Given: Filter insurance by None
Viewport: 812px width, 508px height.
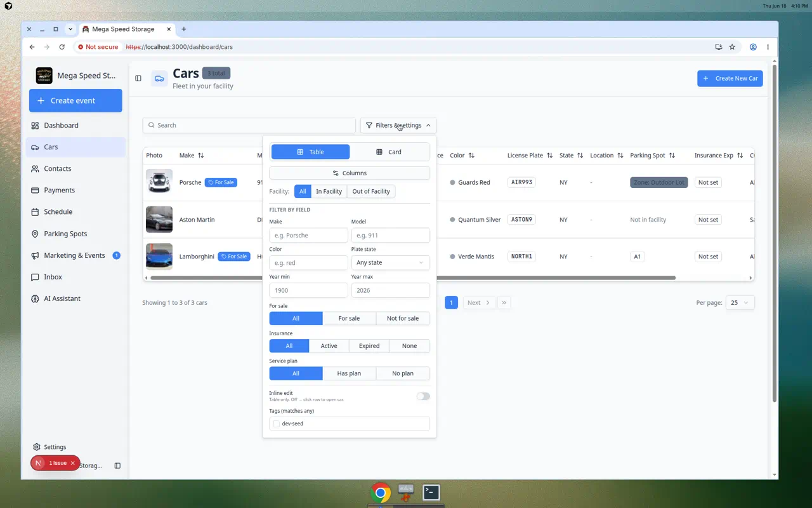Looking at the screenshot, I should point(410,346).
